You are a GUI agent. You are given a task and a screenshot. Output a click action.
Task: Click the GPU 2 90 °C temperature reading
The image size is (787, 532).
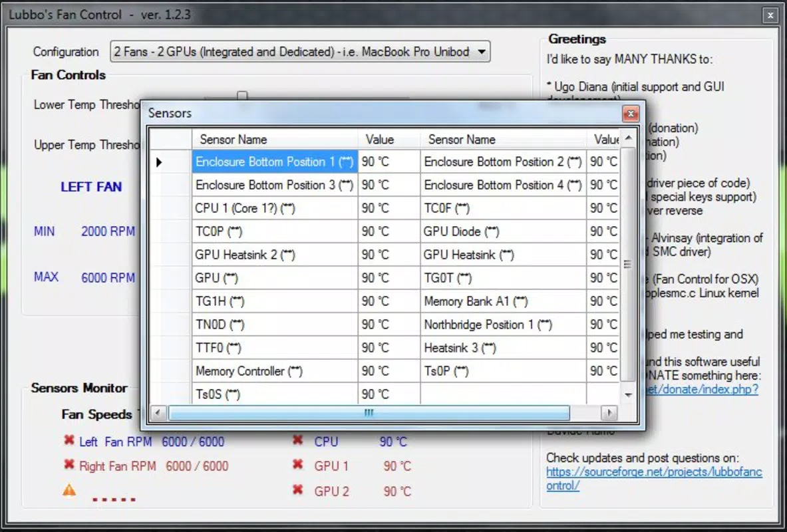(x=397, y=491)
